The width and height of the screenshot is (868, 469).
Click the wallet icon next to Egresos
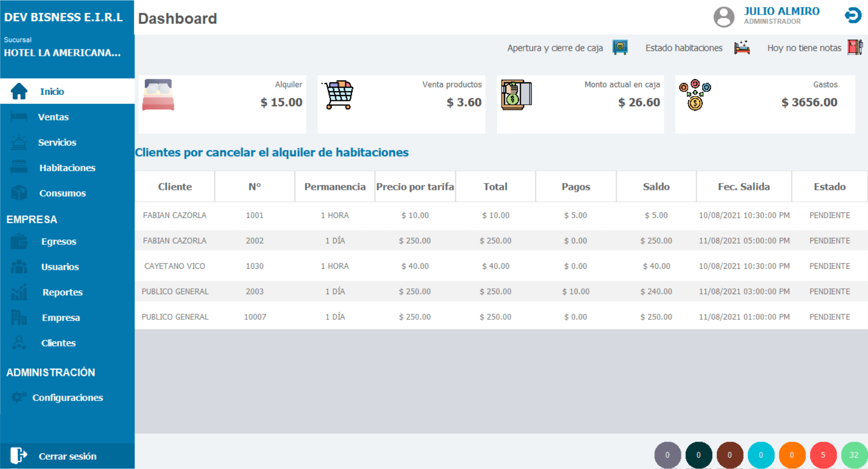point(19,241)
